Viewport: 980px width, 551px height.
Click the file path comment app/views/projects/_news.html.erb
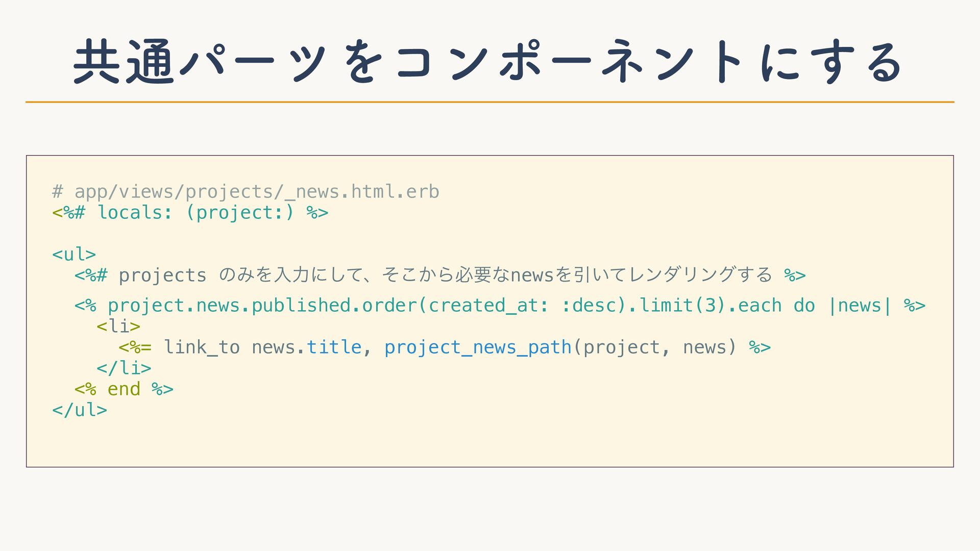(246, 191)
